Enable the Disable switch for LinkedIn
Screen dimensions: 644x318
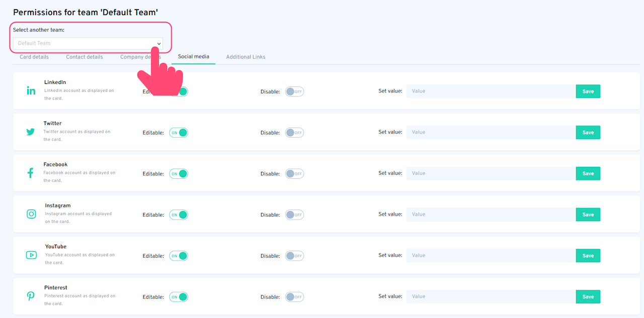coord(294,91)
